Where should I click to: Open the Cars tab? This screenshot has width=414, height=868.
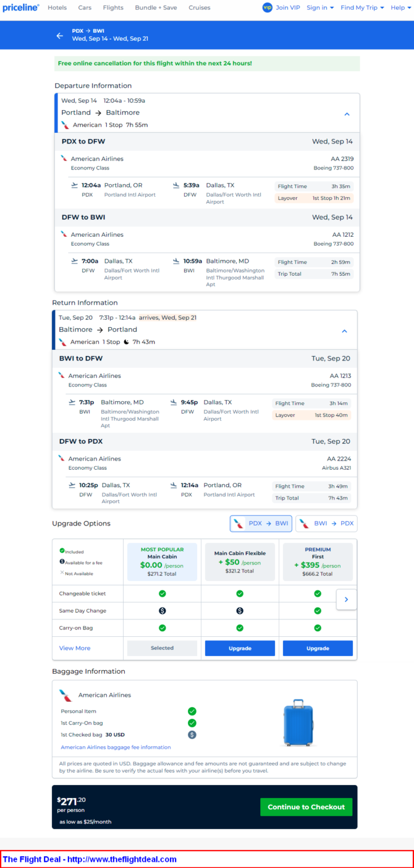pos(85,7)
